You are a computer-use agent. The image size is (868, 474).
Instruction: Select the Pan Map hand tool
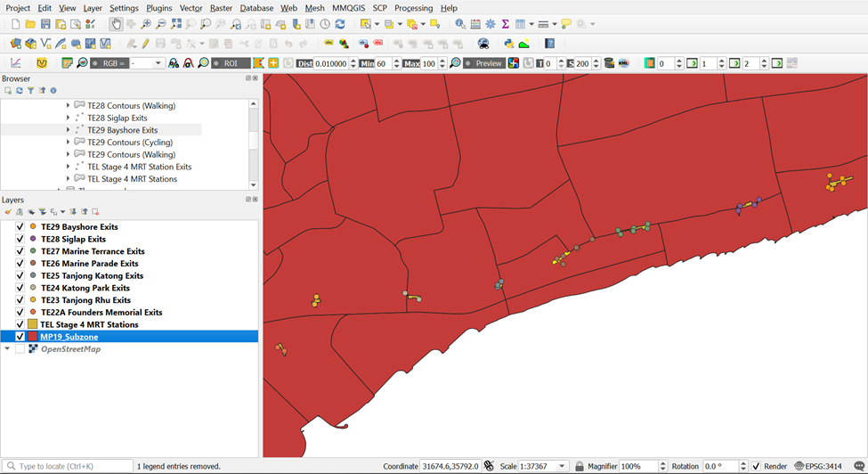click(116, 24)
